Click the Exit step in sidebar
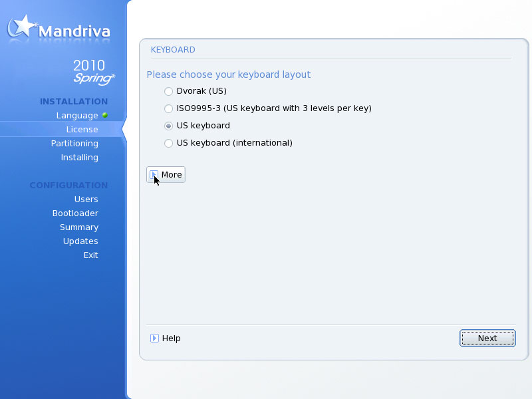 tap(91, 255)
